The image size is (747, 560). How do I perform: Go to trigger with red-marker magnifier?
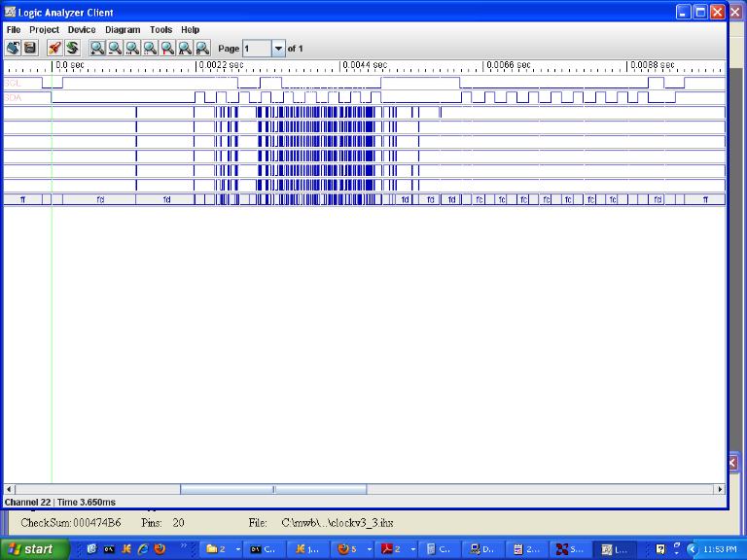167,48
